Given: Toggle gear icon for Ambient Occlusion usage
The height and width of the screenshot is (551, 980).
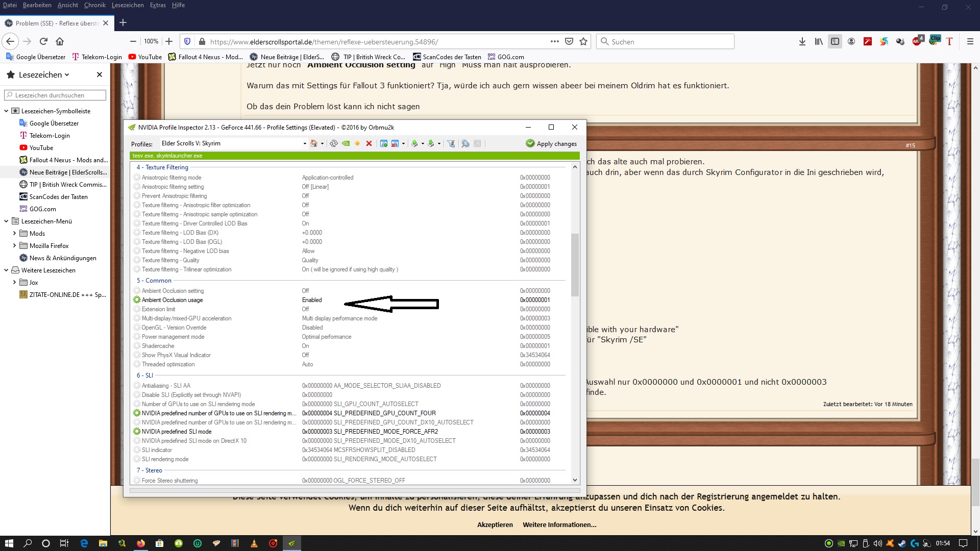Looking at the screenshot, I should click(137, 300).
